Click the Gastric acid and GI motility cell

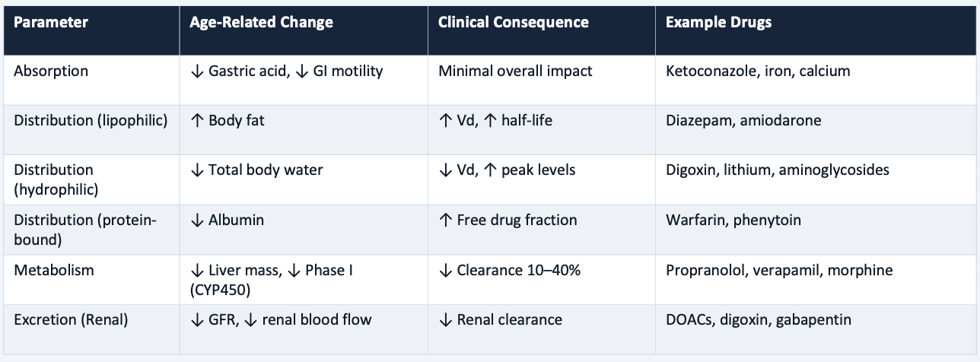click(x=286, y=71)
